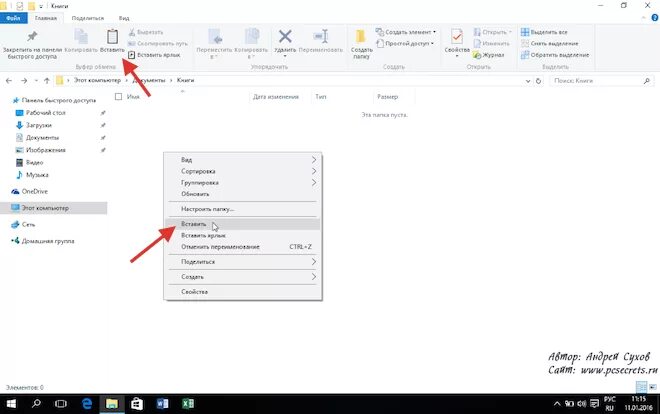Click the Rename (Переименовать) ribbon icon

321,37
